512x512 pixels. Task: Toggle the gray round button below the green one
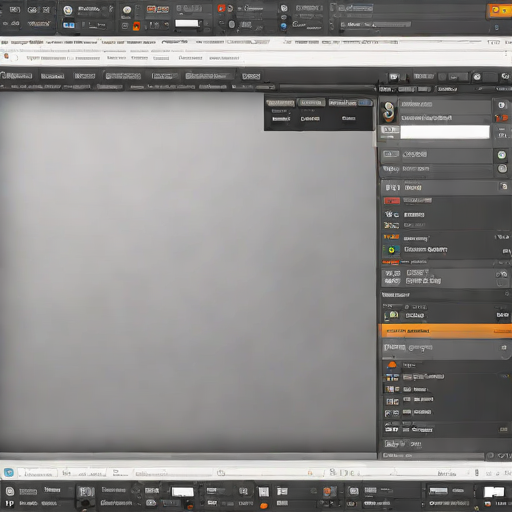tap(502, 169)
